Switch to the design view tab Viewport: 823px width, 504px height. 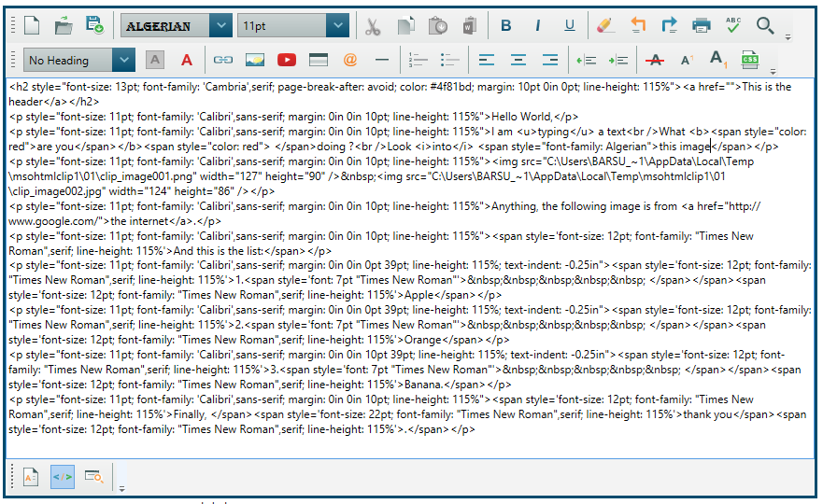(30, 477)
